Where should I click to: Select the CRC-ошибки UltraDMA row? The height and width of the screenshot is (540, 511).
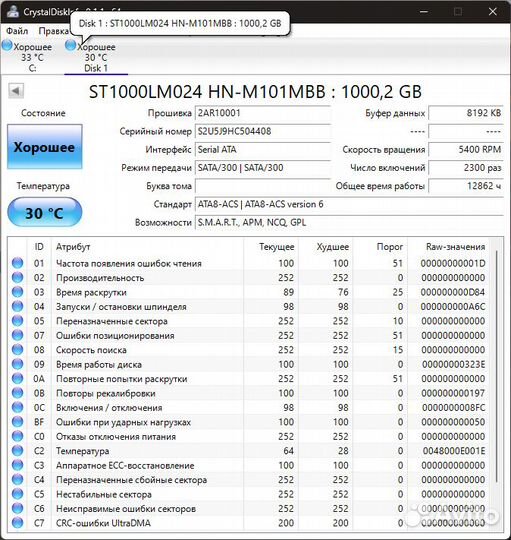click(x=249, y=523)
